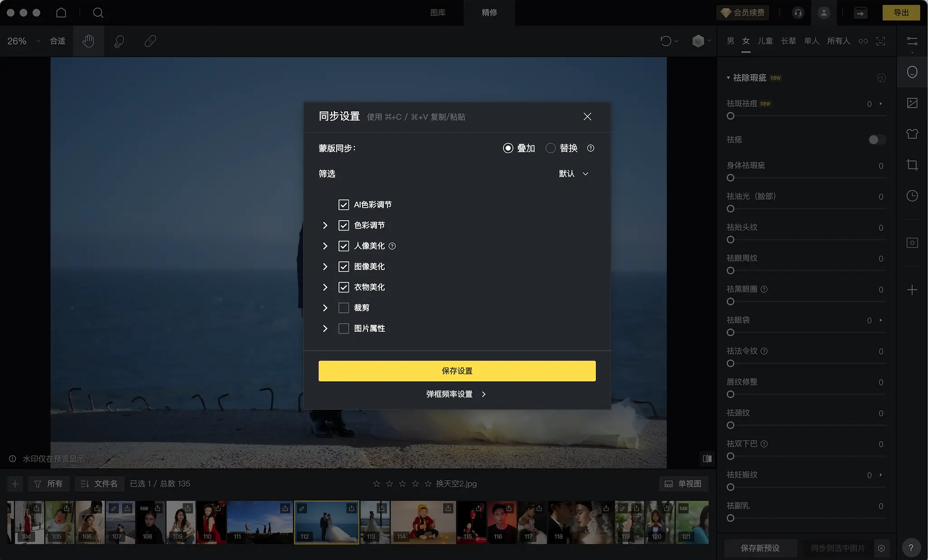Expand the 人像美化 tree item

325,246
